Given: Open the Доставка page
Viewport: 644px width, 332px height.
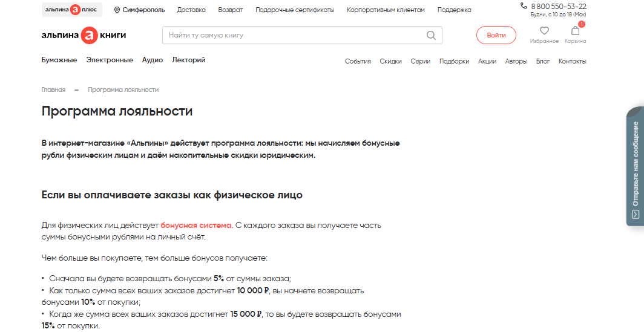Looking at the screenshot, I should (191, 10).
